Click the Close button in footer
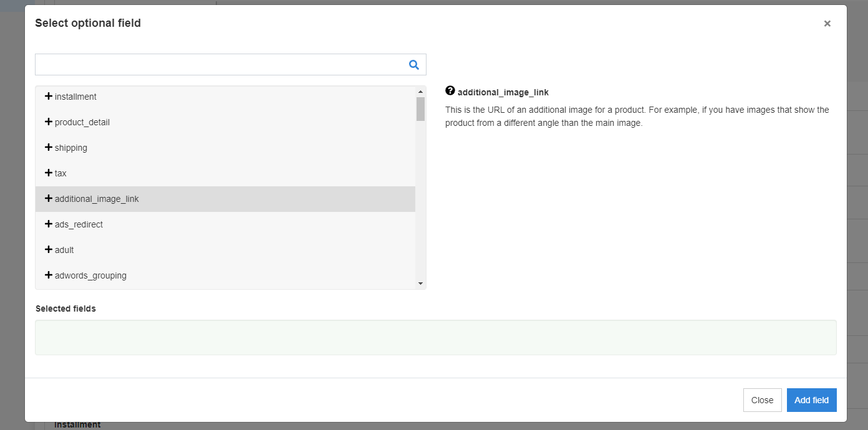This screenshot has width=868, height=430. coord(762,400)
